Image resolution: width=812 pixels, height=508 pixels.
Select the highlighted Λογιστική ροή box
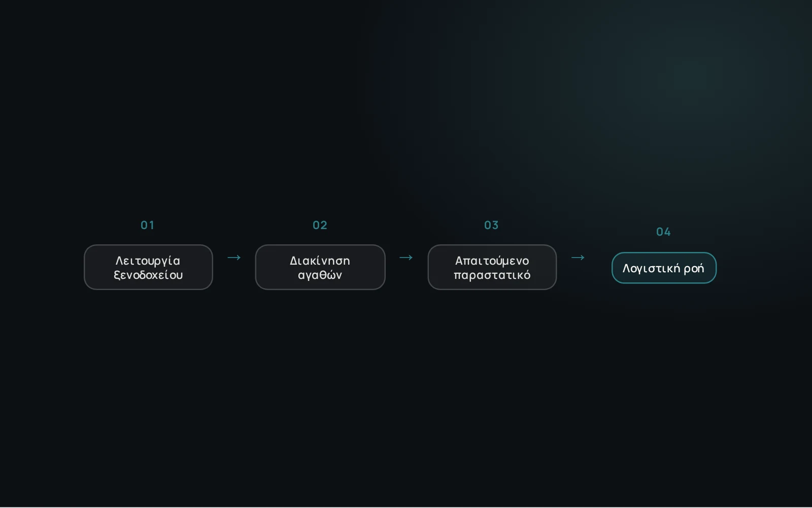pos(664,268)
